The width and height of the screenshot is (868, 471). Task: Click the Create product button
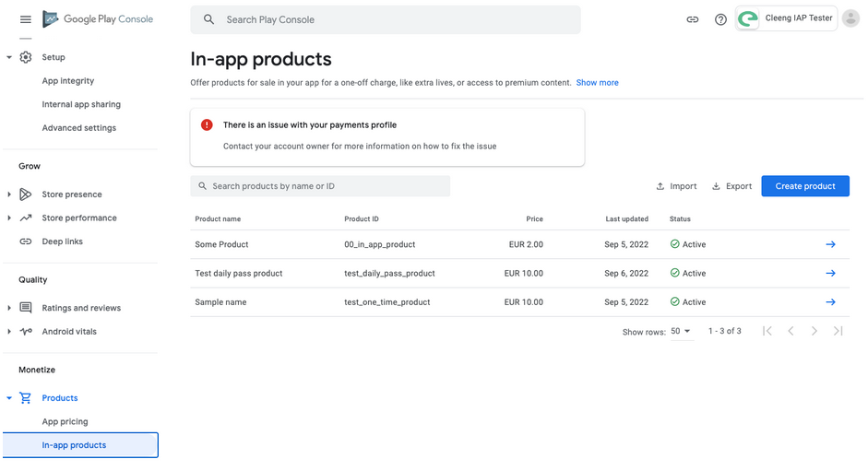pyautogui.click(x=805, y=186)
